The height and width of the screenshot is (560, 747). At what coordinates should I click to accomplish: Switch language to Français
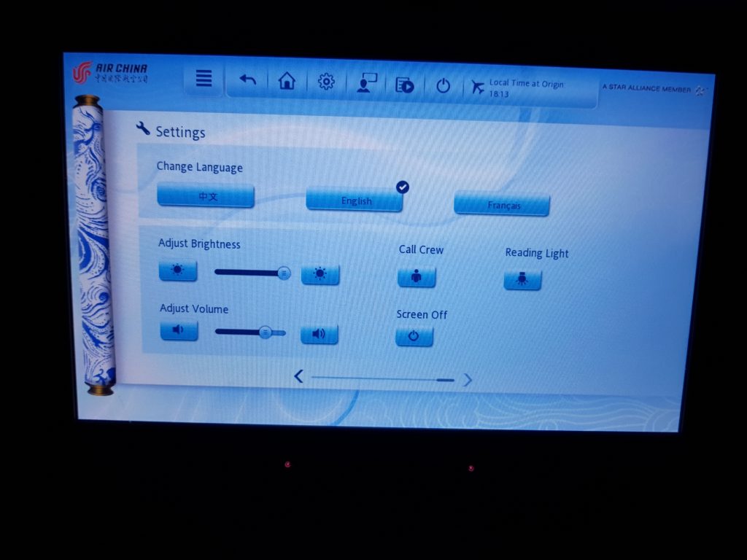[501, 205]
